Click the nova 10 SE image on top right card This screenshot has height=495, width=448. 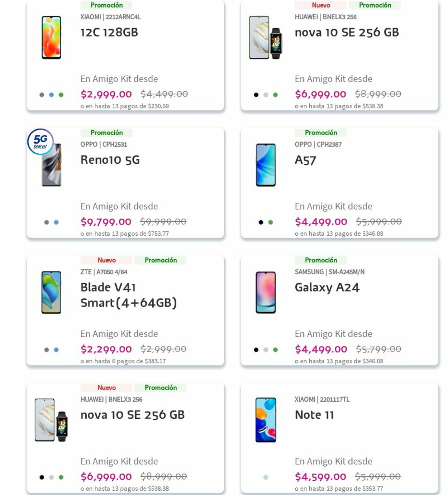pos(265,38)
